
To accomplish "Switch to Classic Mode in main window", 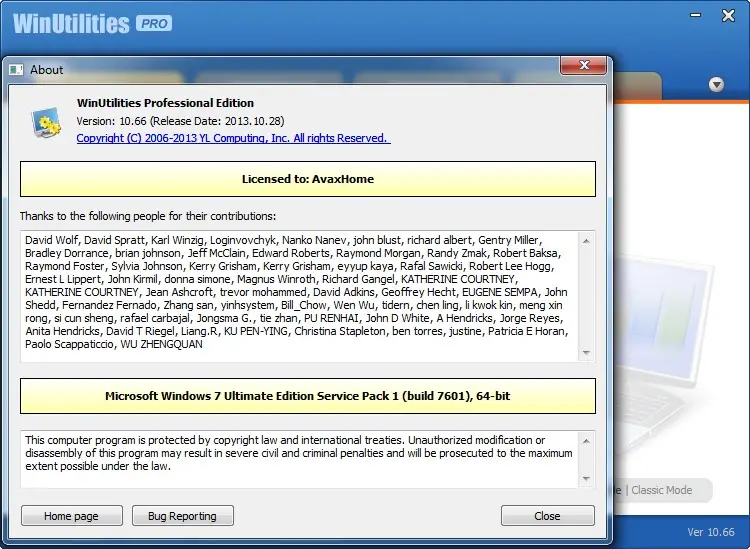I will [662, 490].
